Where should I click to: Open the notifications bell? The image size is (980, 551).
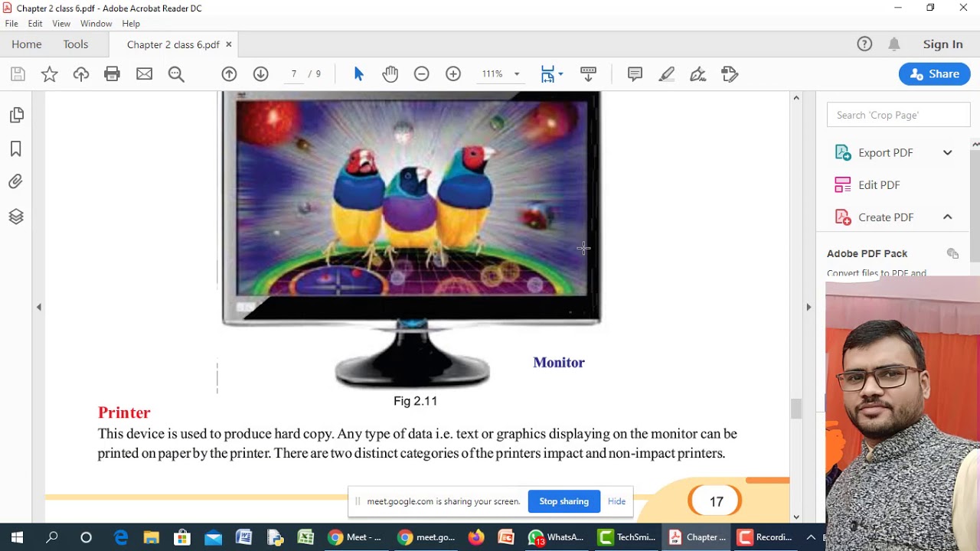click(894, 44)
